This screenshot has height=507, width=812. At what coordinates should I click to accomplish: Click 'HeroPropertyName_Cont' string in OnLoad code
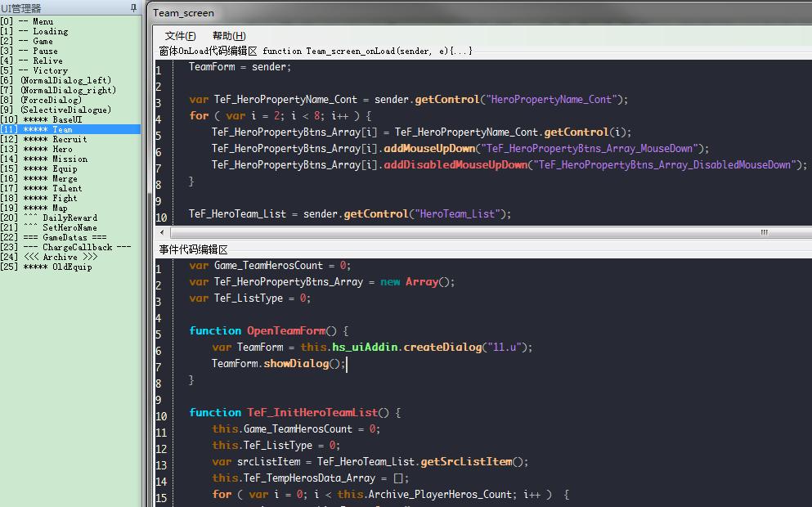(x=551, y=100)
